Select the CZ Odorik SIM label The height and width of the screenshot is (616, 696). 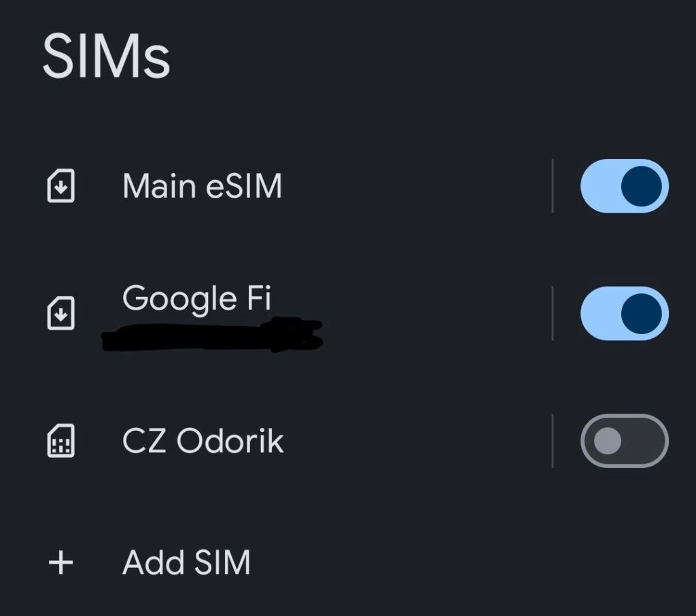pyautogui.click(x=203, y=441)
